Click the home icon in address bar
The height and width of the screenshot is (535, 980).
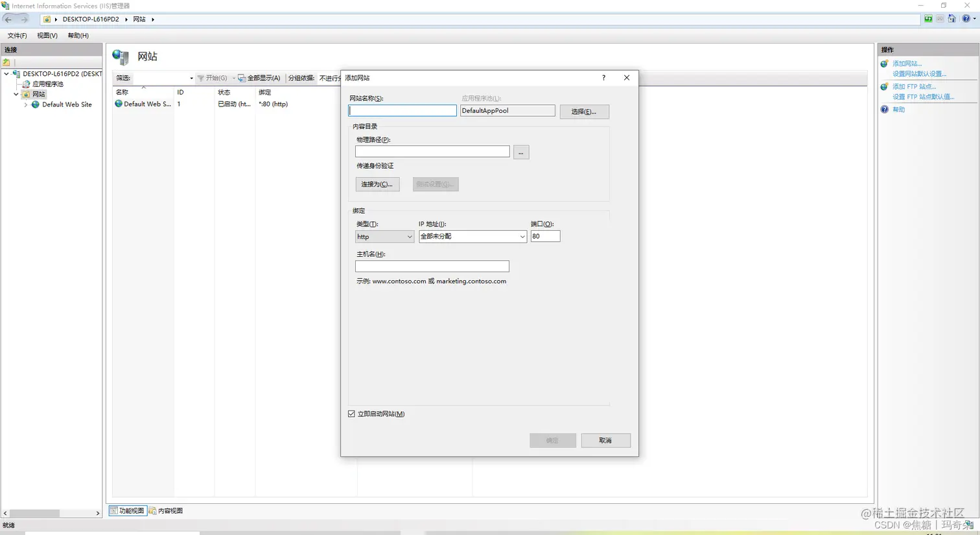tap(951, 19)
